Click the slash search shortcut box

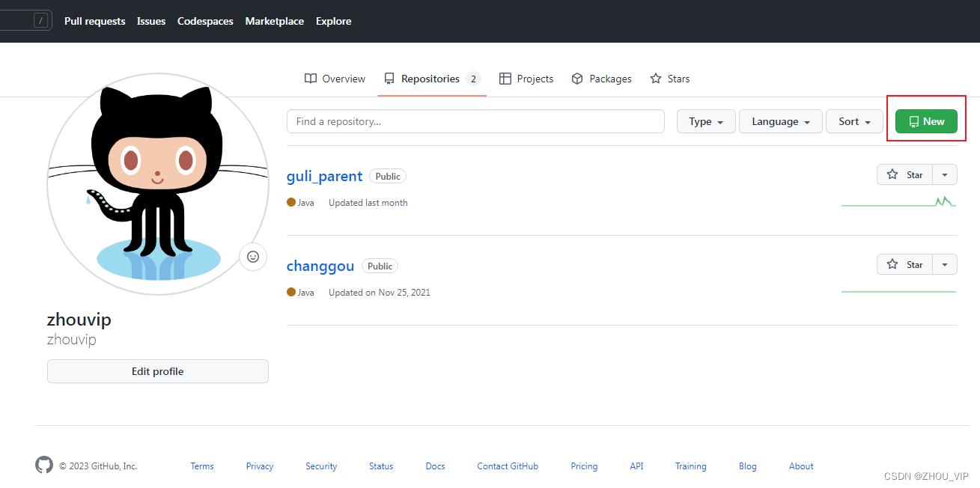[x=40, y=21]
